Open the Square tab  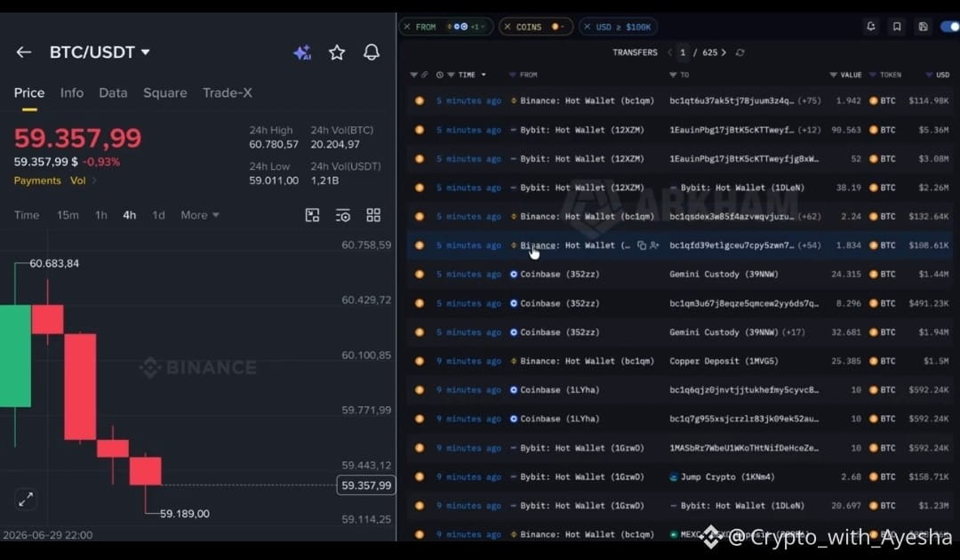[165, 93]
